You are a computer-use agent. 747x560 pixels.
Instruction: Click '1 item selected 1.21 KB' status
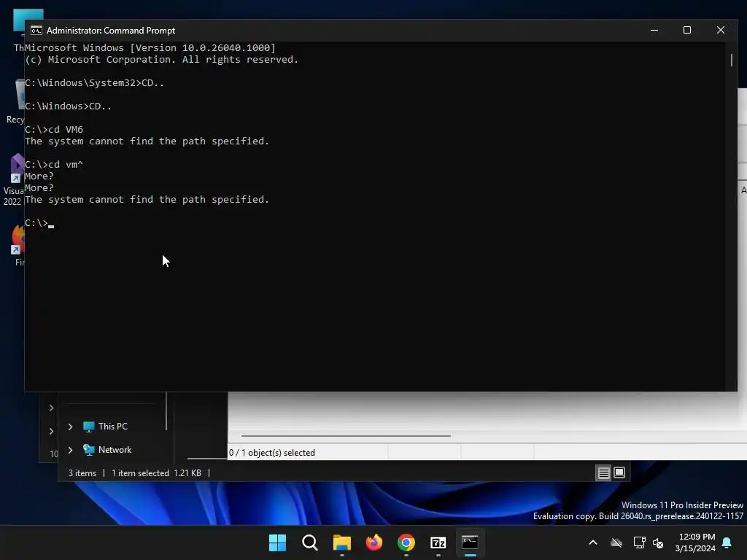click(x=156, y=473)
